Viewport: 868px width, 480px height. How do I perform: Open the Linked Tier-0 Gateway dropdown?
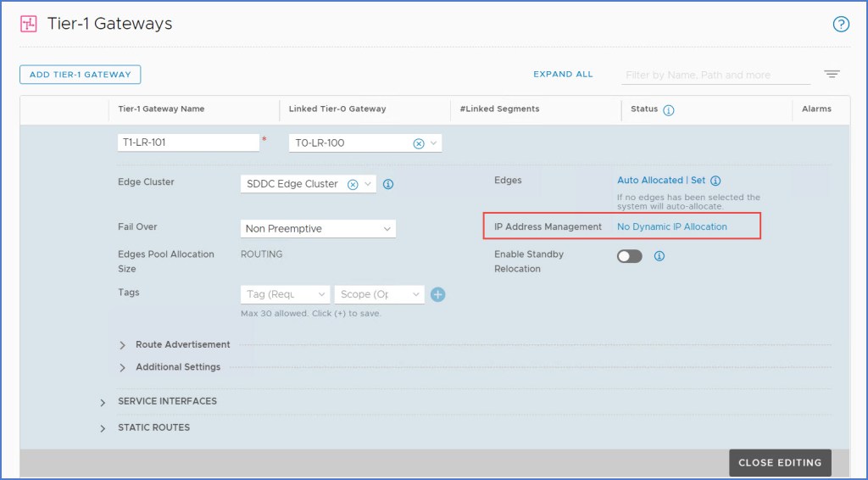pyautogui.click(x=434, y=143)
